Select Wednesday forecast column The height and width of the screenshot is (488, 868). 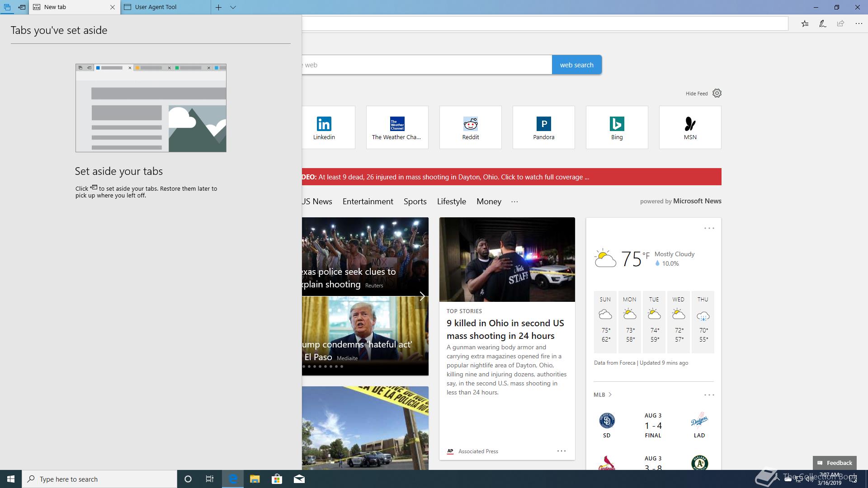[679, 322]
